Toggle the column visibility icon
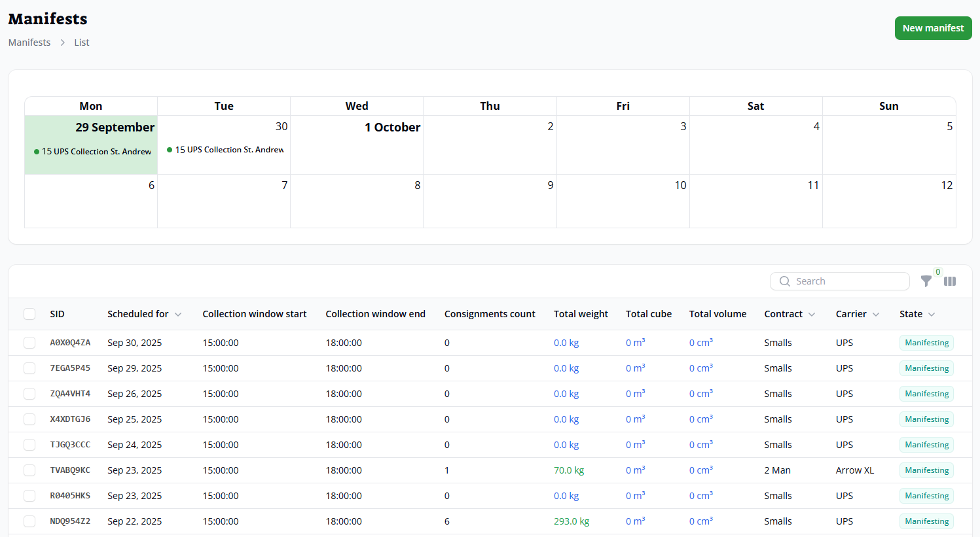The height and width of the screenshot is (537, 980). pyautogui.click(x=950, y=281)
